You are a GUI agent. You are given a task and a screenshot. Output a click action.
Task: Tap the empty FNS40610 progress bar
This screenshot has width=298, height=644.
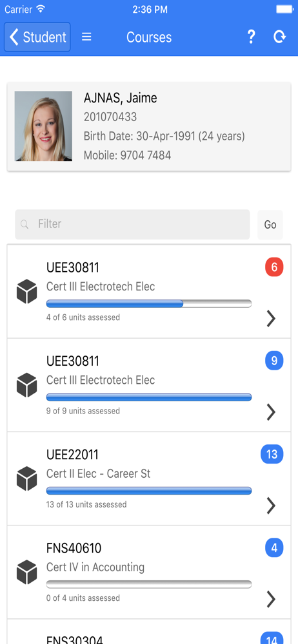click(x=149, y=584)
